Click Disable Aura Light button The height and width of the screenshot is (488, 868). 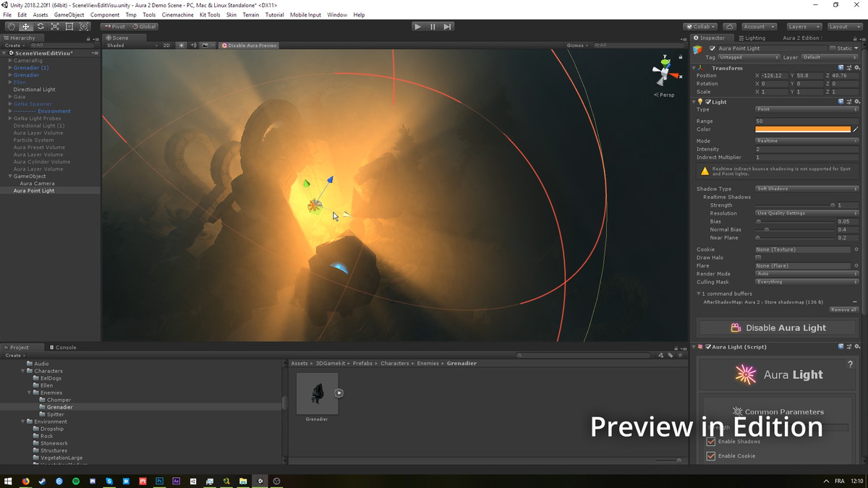click(x=777, y=328)
